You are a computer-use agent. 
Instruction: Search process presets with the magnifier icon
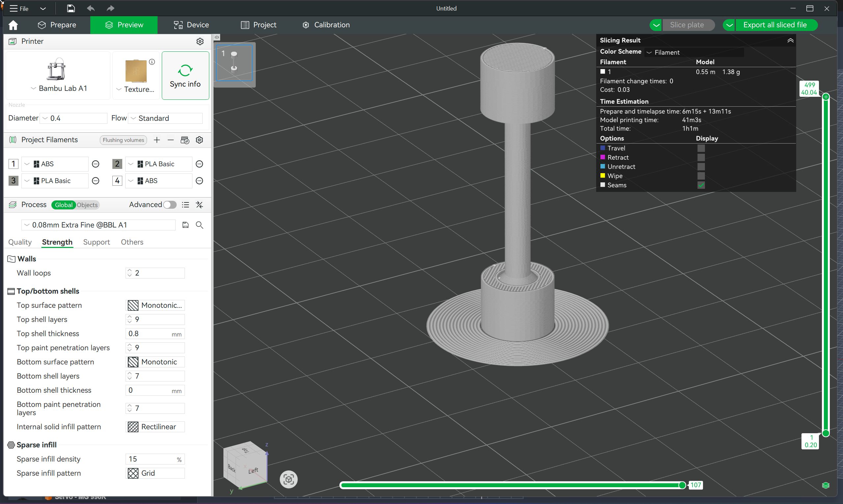pos(200,225)
